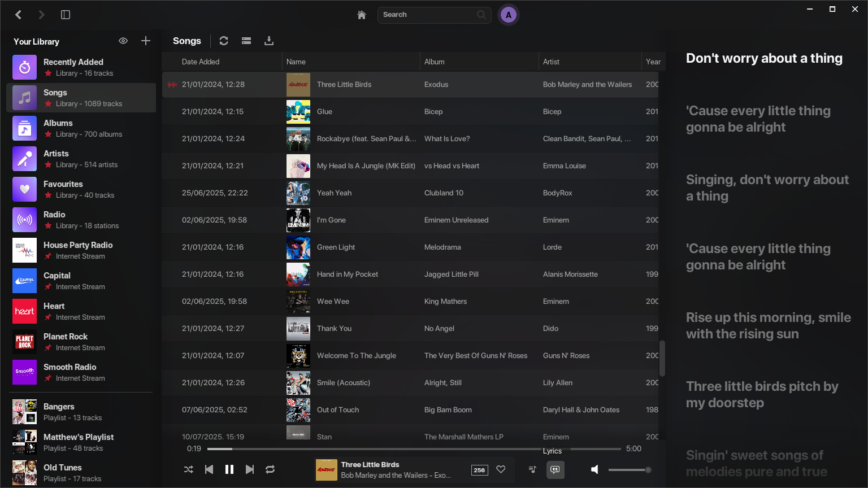Click 'Eminem Unreleased' album cell
The width and height of the screenshot is (868, 488).
point(456,220)
